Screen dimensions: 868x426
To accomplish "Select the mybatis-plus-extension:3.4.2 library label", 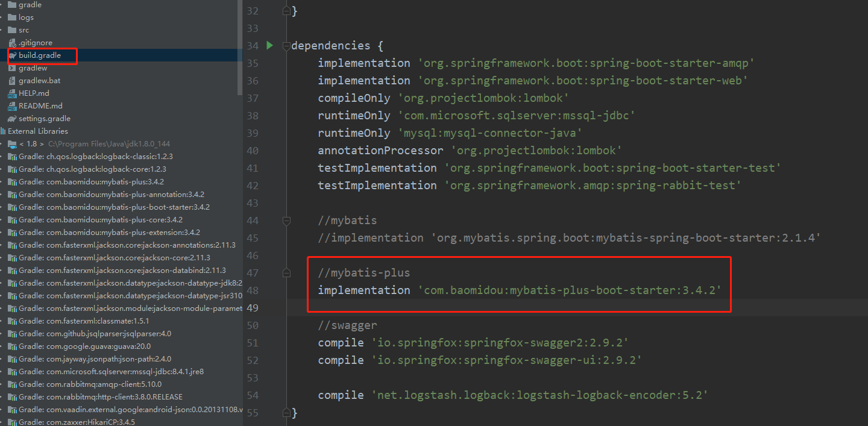I will pos(109,233).
